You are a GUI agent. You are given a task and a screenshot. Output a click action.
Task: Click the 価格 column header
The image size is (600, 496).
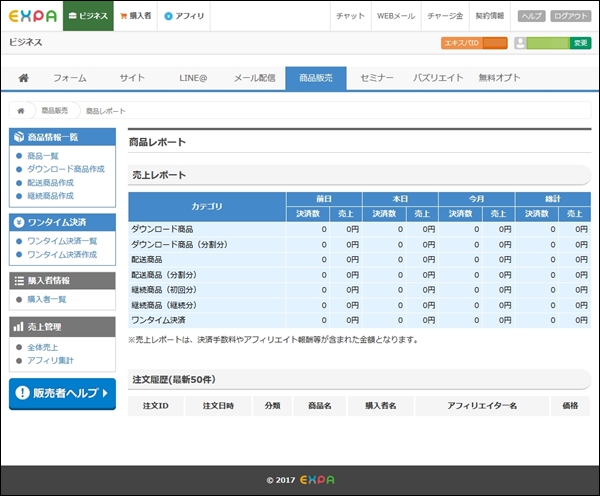[570, 406]
